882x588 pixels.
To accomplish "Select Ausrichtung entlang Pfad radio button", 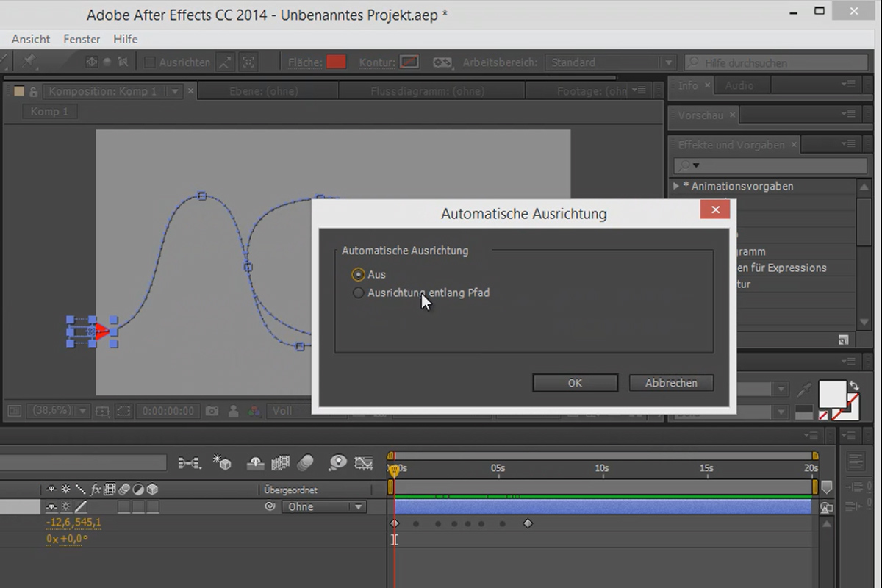I will tap(358, 293).
